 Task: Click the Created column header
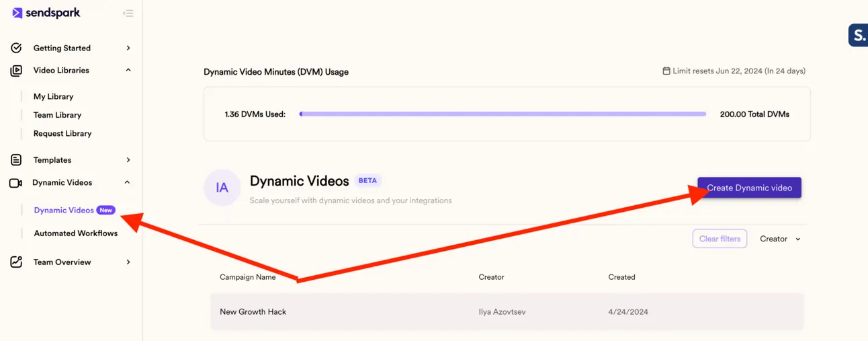[x=621, y=277]
